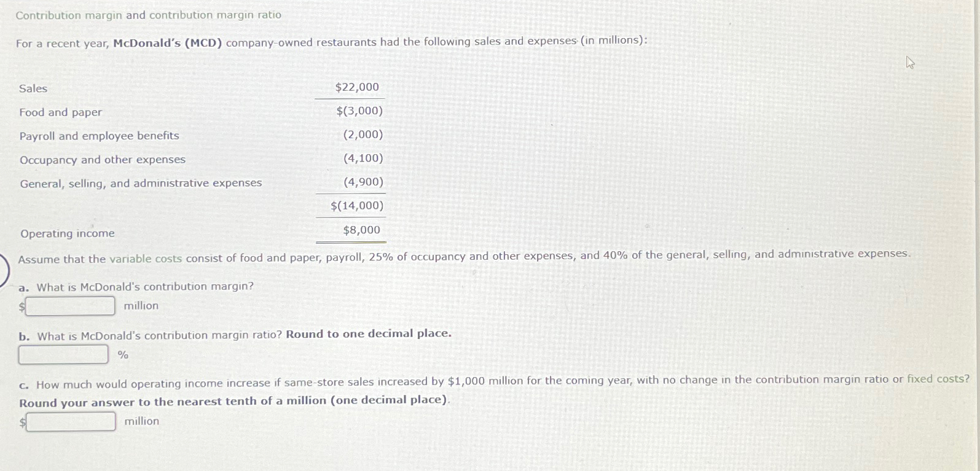
Task: Click the % label next to part b box
Action: point(122,355)
